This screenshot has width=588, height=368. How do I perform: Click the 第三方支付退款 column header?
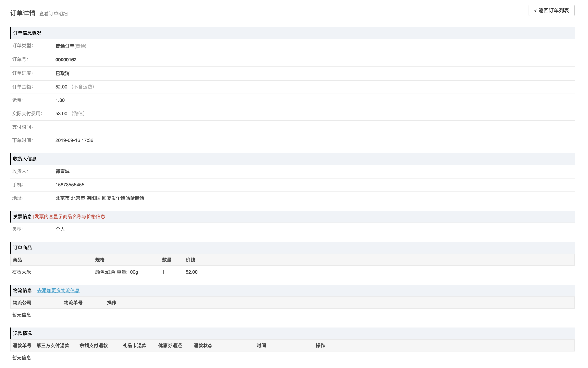[53, 345]
